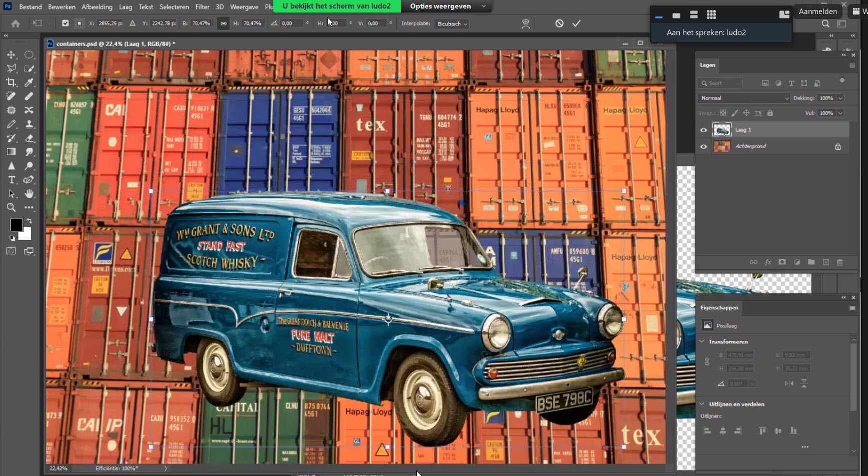Click the Aanmelden button
This screenshot has height=476, width=868.
coord(817,12)
